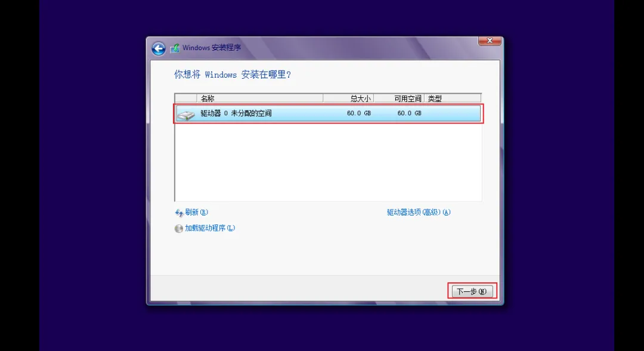Click the hard drive icon for drive 0
Viewport: 644px width, 351px height.
(185, 115)
